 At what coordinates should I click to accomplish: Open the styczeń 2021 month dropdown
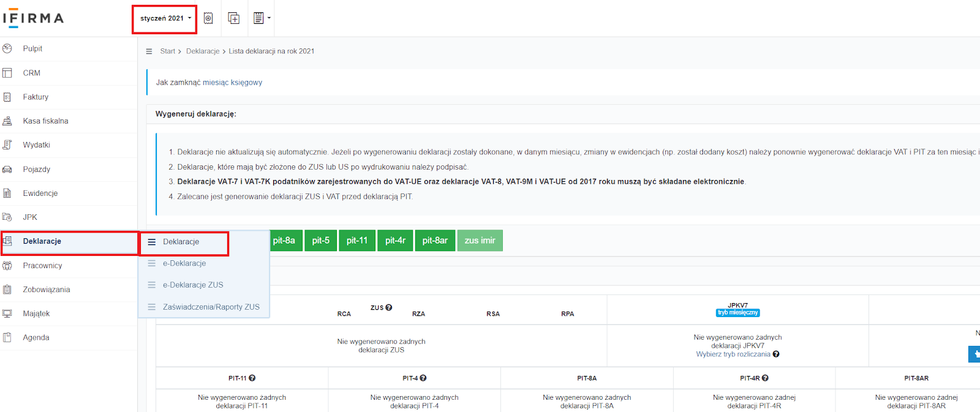coord(165,18)
